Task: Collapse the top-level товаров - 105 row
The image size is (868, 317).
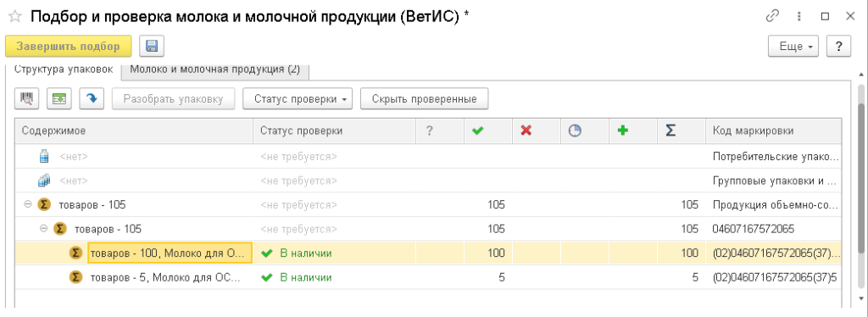Action: point(26,205)
